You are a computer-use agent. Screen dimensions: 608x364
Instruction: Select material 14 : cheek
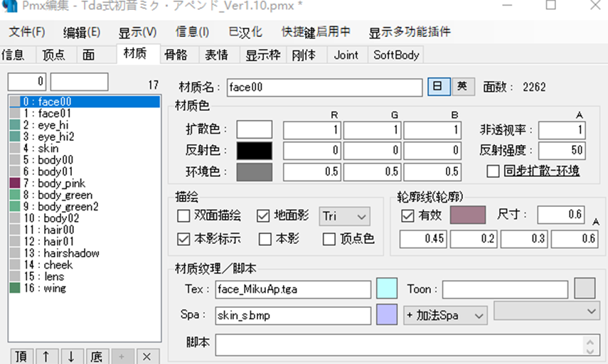tap(85, 264)
